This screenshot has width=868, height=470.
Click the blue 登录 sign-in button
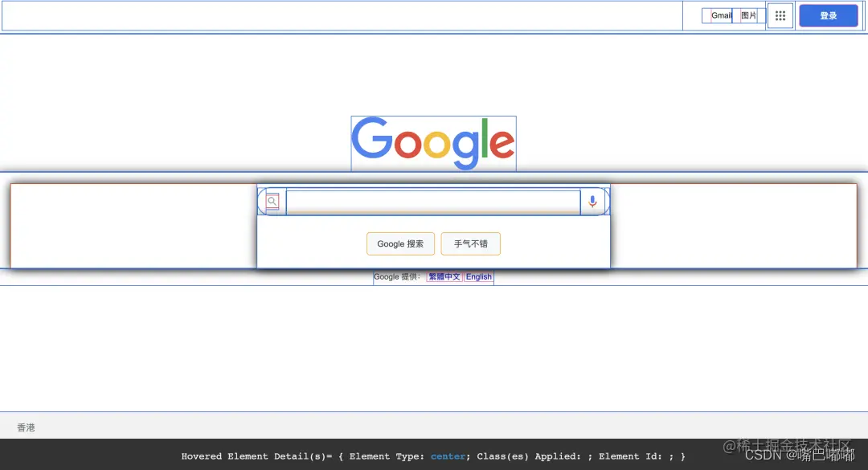(828, 15)
